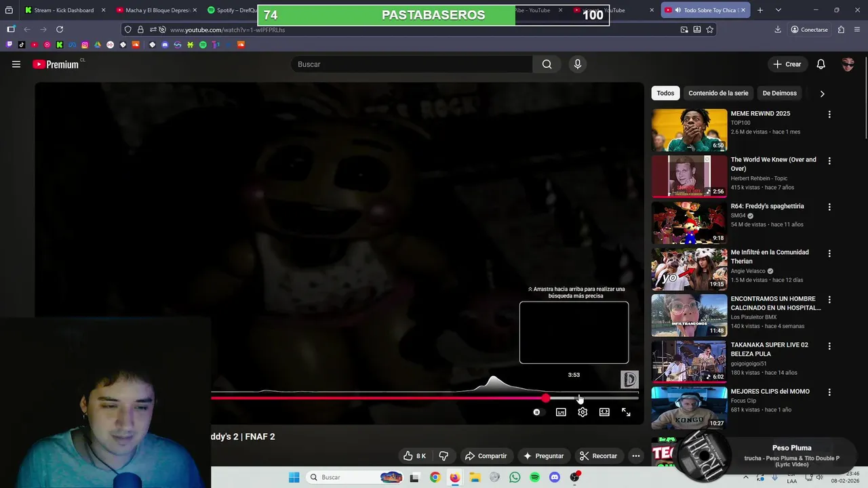Screen dimensions: 868x488
Task: Open Google Chrome from the taskbar
Action: click(435, 477)
